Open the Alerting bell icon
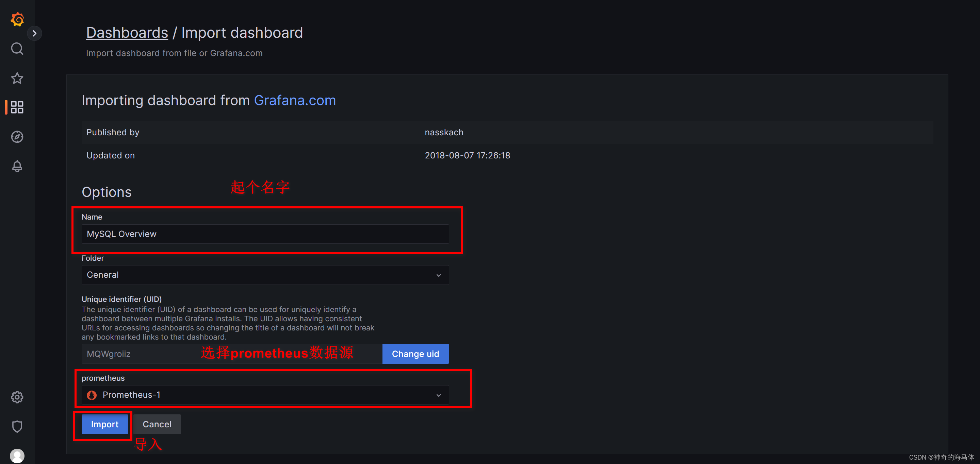Screen dimensions: 980x464 tap(17, 166)
